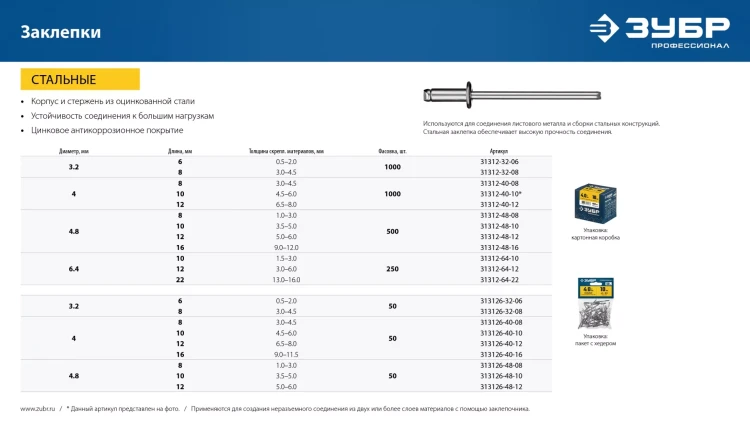Select article 313126-40-08
The image size is (750, 422).
501,322
